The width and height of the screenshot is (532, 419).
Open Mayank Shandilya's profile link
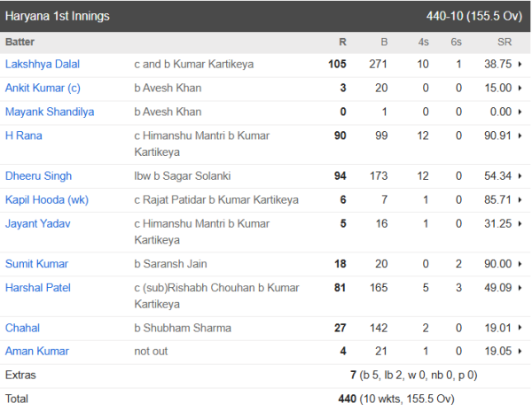pos(48,112)
